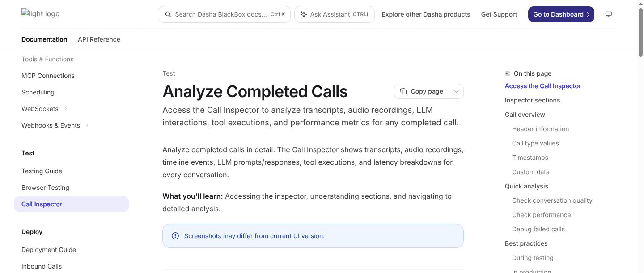Viewport: 644px width, 273px height.
Task: Click the Analyze Completed Calls heading
Action: (x=255, y=91)
